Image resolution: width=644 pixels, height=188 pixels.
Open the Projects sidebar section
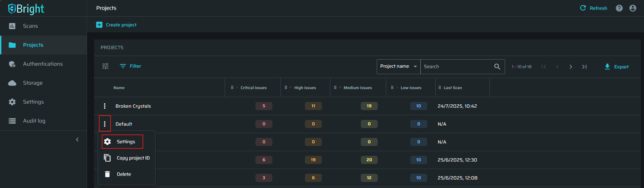pyautogui.click(x=43, y=45)
